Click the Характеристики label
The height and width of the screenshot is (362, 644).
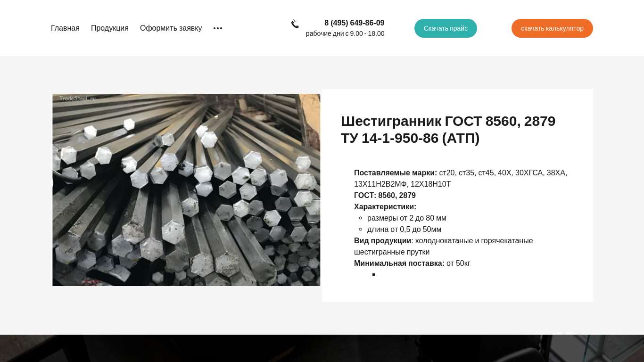[x=385, y=206]
